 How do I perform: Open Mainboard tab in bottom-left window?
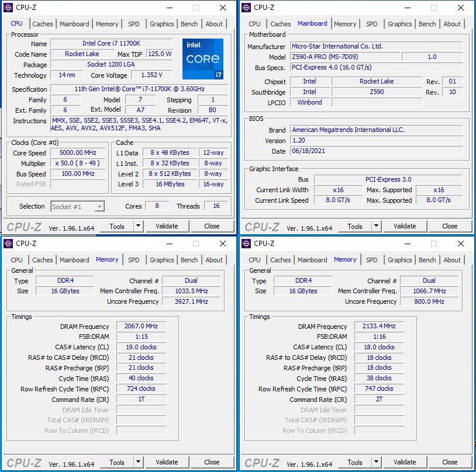[x=74, y=260]
